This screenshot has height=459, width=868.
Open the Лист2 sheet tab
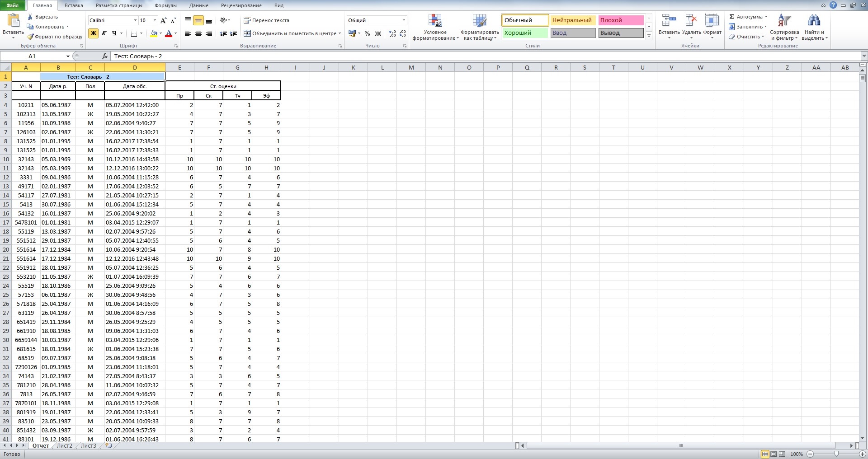pyautogui.click(x=64, y=446)
